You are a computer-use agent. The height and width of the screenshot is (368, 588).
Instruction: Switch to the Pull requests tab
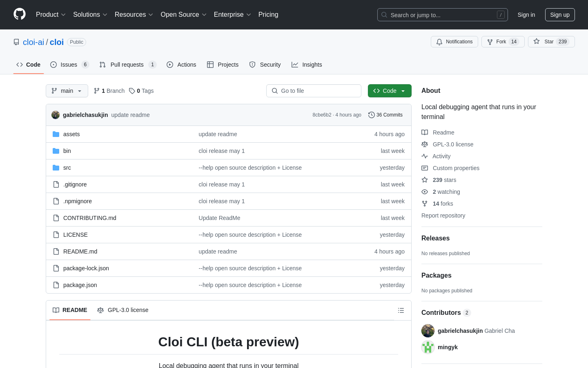tap(128, 65)
